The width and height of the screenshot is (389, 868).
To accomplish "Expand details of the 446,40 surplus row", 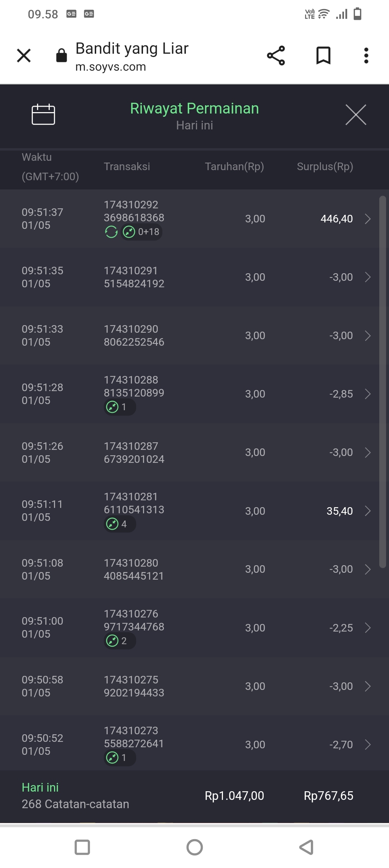I will [x=367, y=219].
